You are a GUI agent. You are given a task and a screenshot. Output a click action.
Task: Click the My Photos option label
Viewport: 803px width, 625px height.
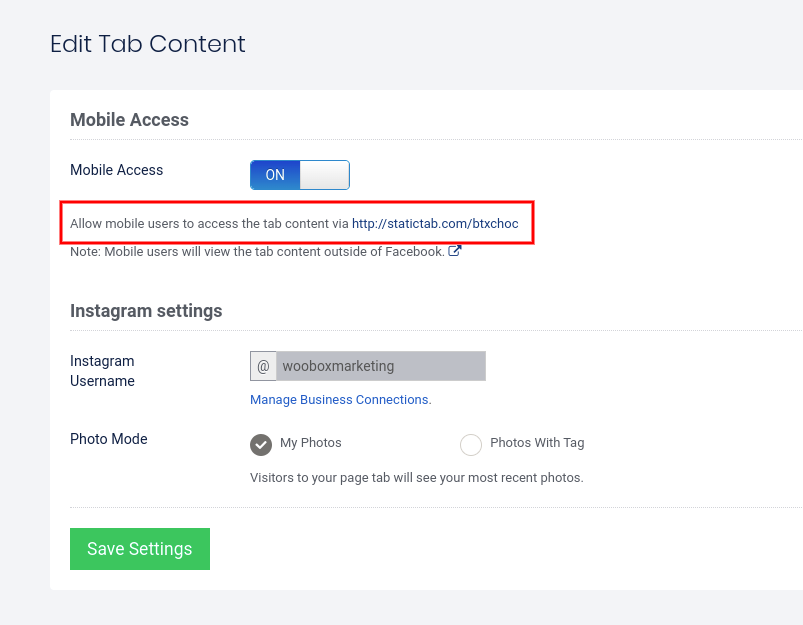311,443
